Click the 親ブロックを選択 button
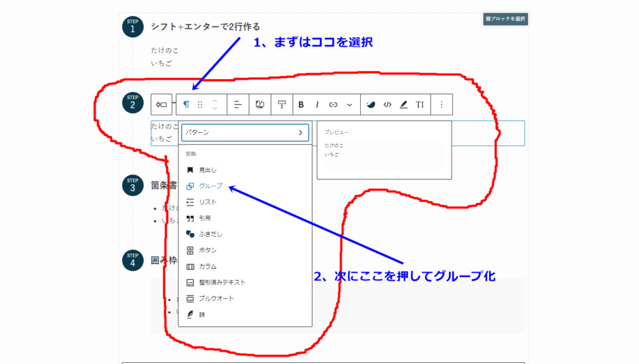The image size is (639, 364). (x=505, y=19)
